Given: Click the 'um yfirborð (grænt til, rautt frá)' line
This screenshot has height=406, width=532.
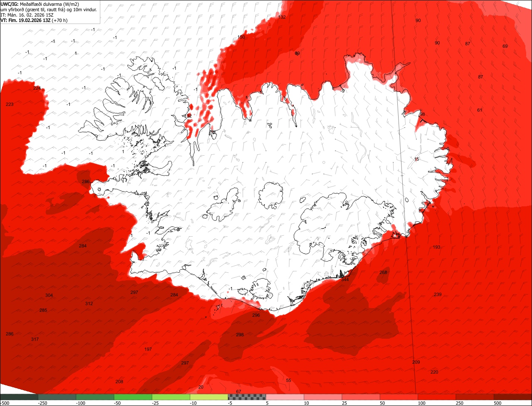Looking at the screenshot, I should coord(49,10).
